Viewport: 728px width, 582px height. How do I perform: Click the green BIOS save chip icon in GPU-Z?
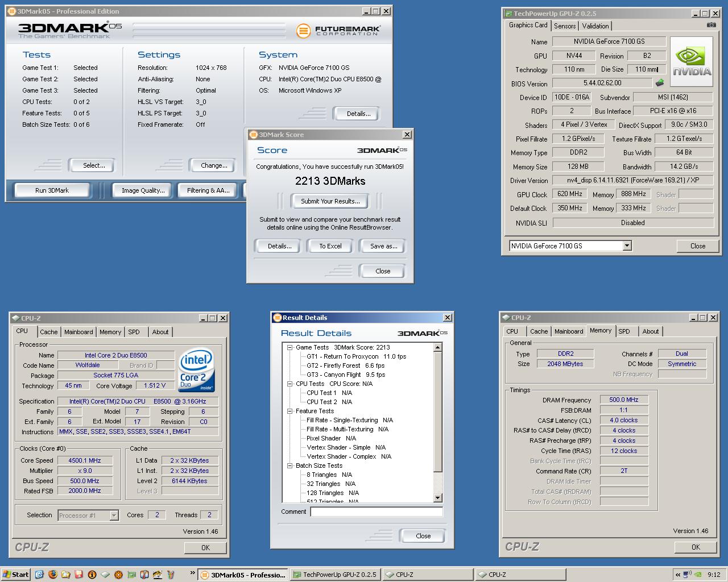(x=660, y=83)
